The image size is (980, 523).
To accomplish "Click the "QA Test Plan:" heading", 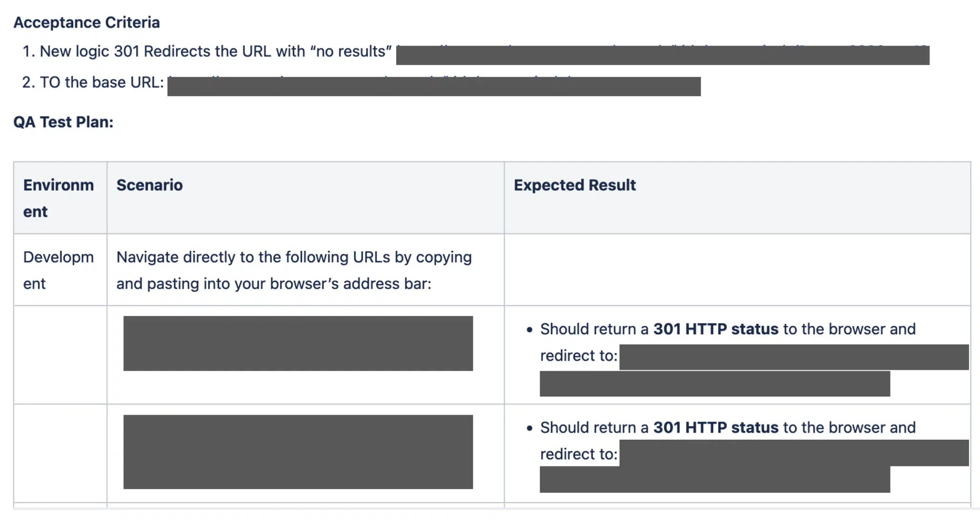I will (x=63, y=122).
